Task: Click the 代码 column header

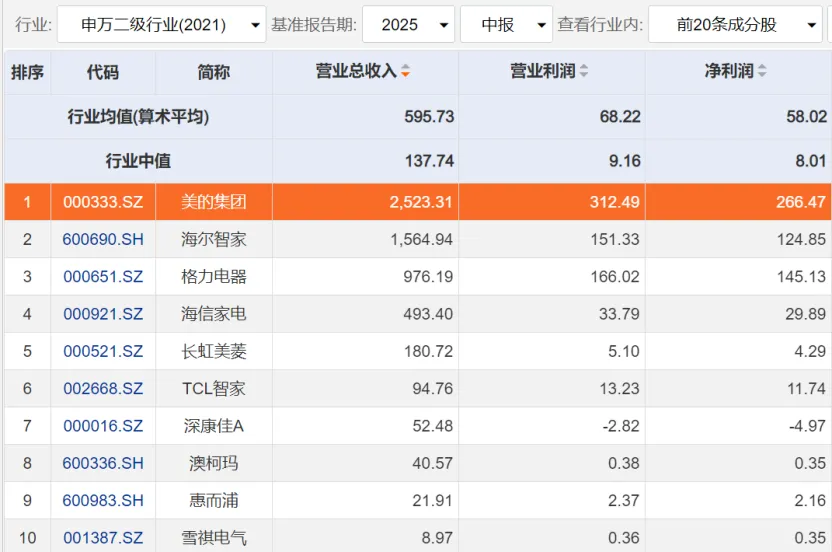Action: click(102, 72)
